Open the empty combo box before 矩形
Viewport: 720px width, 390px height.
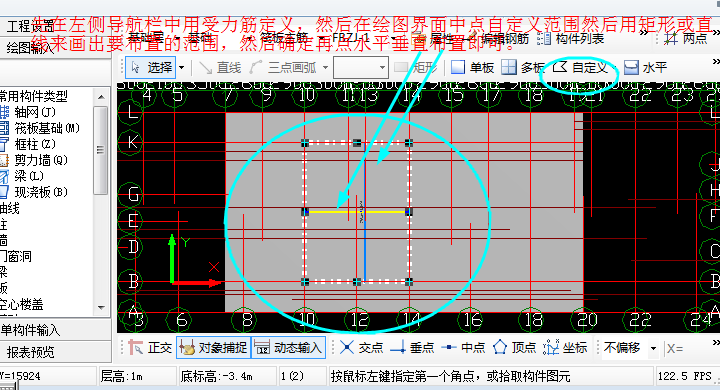(x=361, y=68)
